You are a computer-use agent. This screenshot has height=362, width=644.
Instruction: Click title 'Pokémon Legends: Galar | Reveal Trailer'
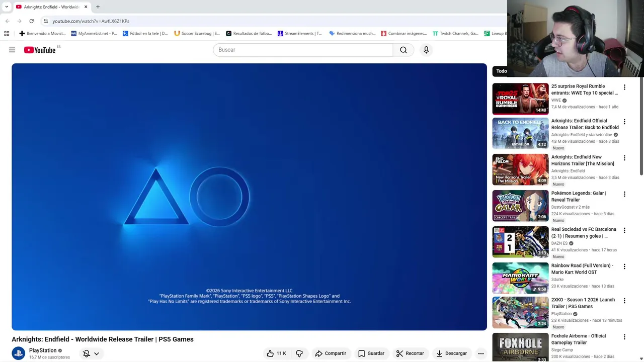pos(579,196)
